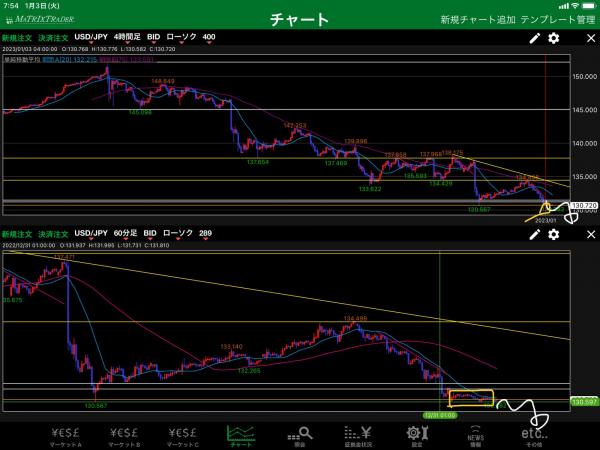Open USD/JPY pair dropdown on upper chart

pyautogui.click(x=91, y=38)
